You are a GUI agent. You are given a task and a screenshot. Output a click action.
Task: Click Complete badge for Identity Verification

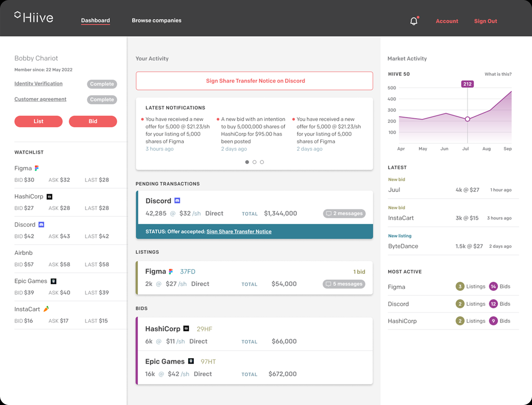[102, 84]
